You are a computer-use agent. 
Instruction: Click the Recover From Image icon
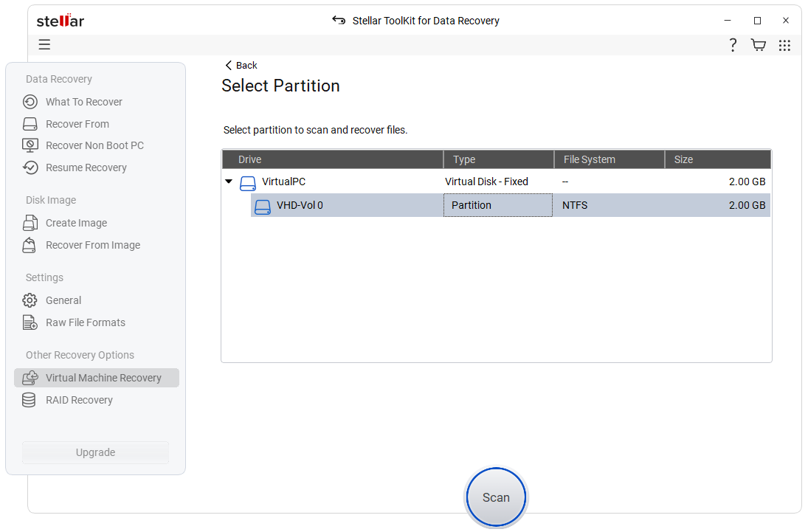pyautogui.click(x=30, y=246)
